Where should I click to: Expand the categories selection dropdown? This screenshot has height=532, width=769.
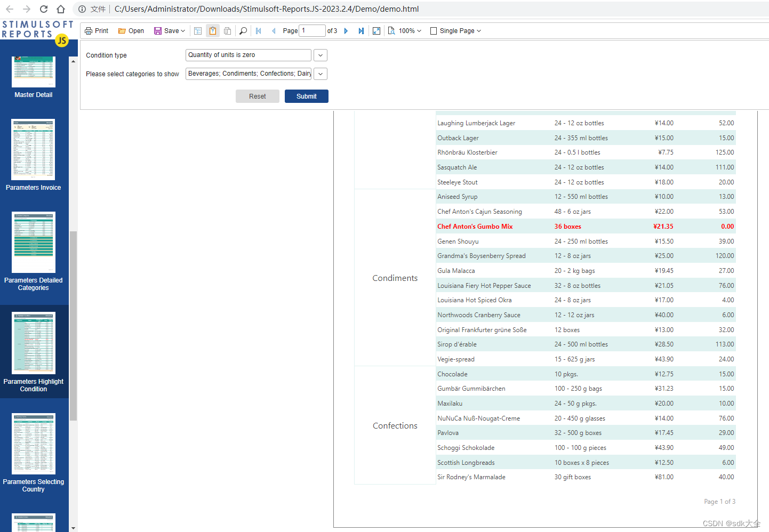coord(320,74)
